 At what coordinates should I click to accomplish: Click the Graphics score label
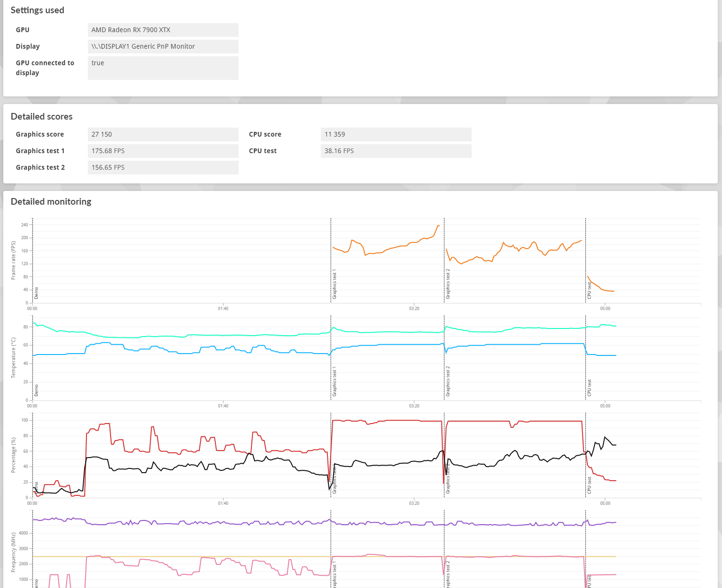pyautogui.click(x=40, y=134)
